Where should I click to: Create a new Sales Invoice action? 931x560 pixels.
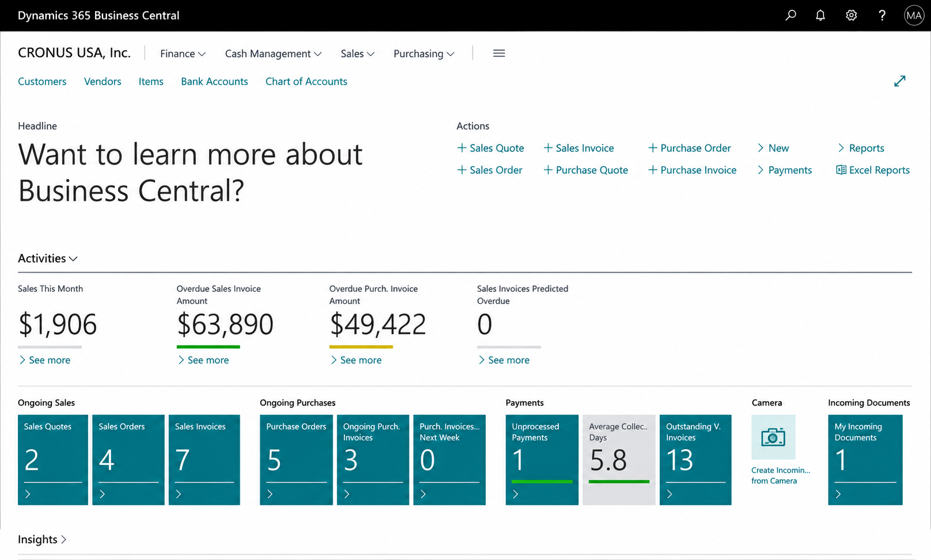pos(579,148)
